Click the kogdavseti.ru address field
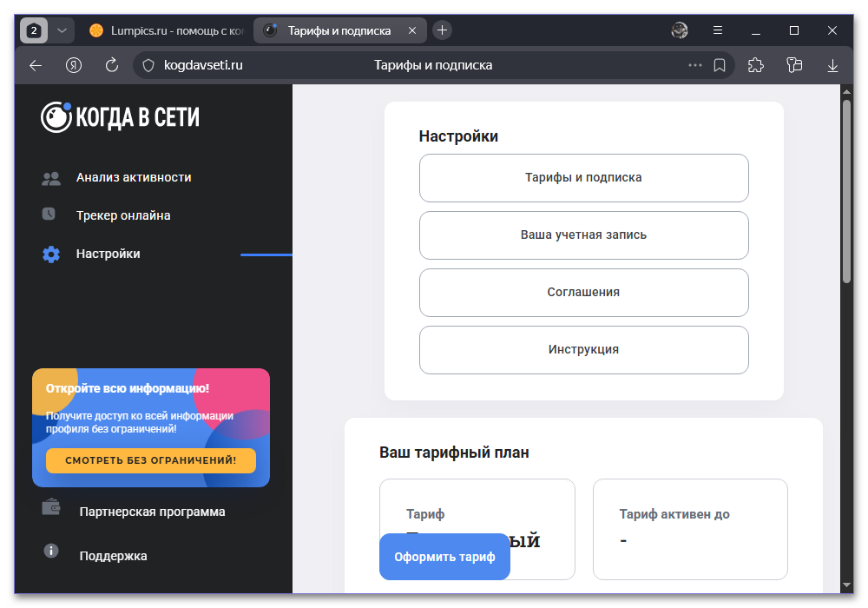The image size is (868, 608). 203,65
